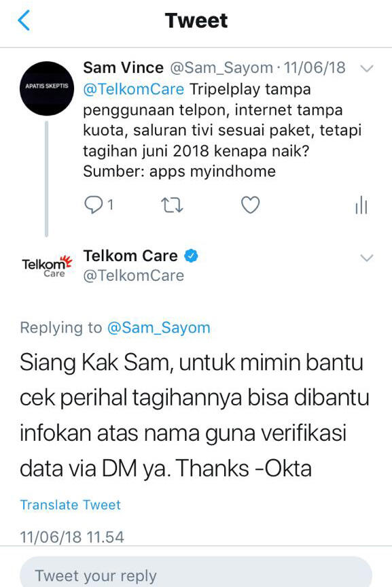
Task: Open the Telkom Care logo avatar
Action: click(47, 266)
